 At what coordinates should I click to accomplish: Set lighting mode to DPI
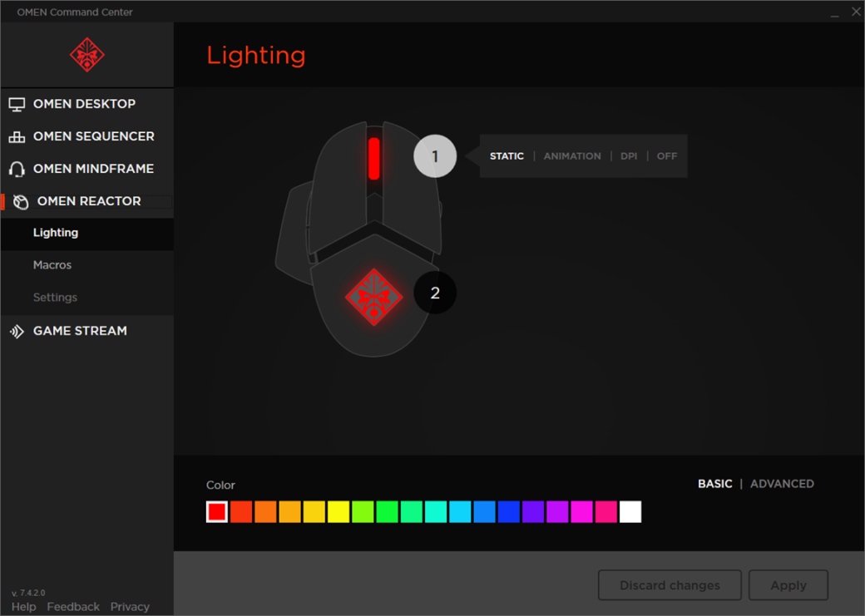pos(629,156)
